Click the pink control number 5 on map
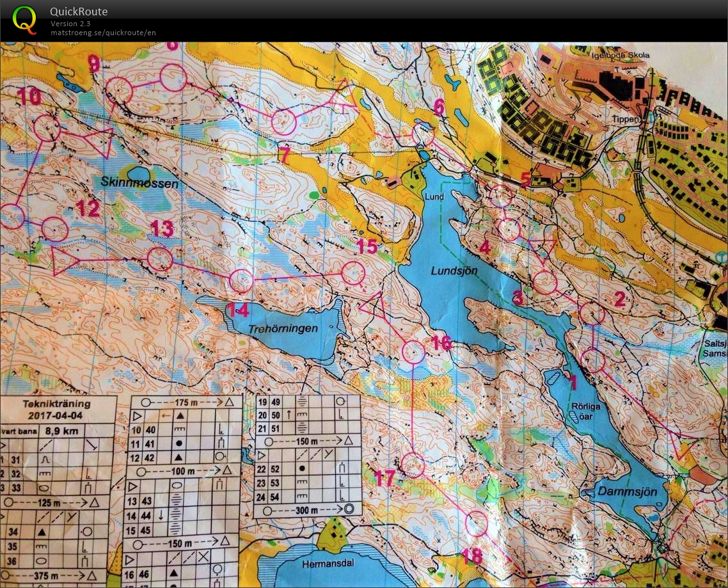Viewport: 728px width, 588px height. point(526,179)
